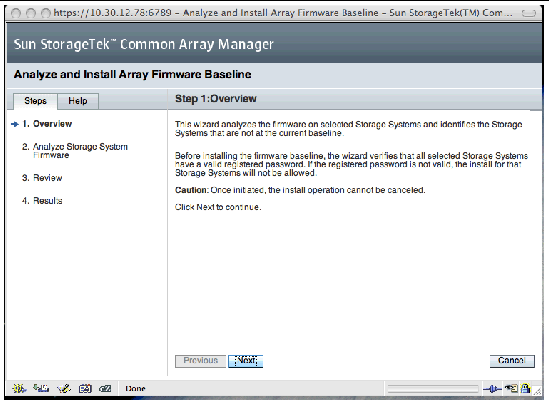
Task: Click the Step 1:Overview heading
Action: pos(216,99)
